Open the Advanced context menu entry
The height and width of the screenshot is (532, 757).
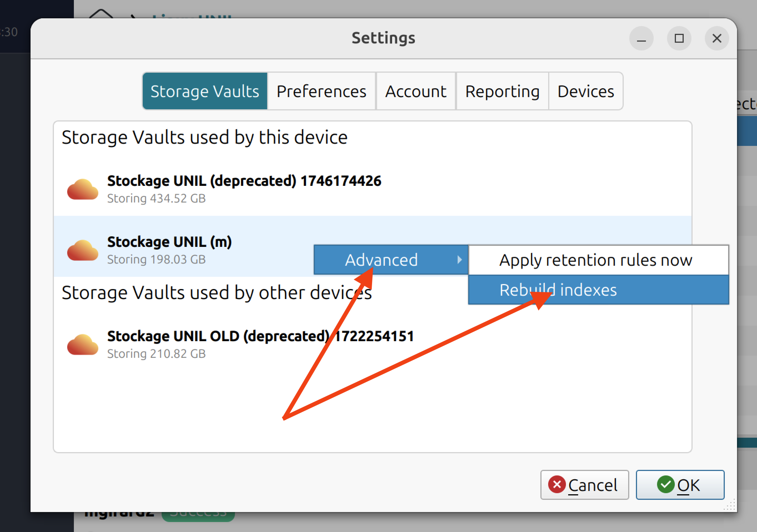(x=381, y=260)
